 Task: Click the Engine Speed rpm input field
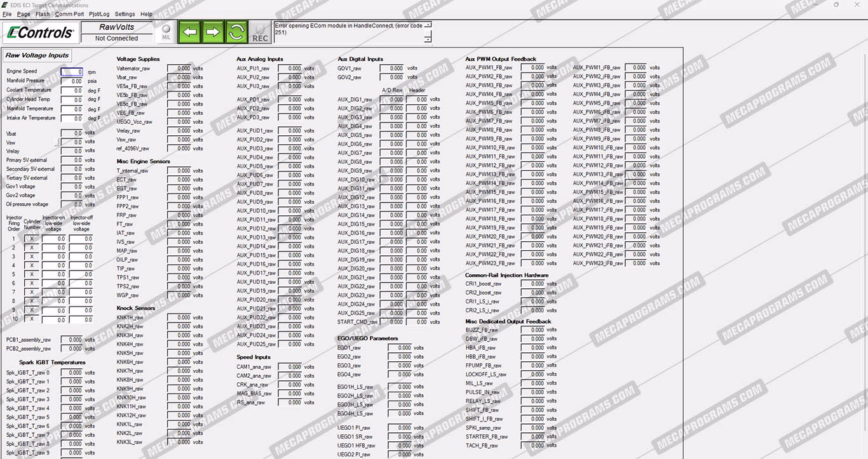(x=72, y=72)
